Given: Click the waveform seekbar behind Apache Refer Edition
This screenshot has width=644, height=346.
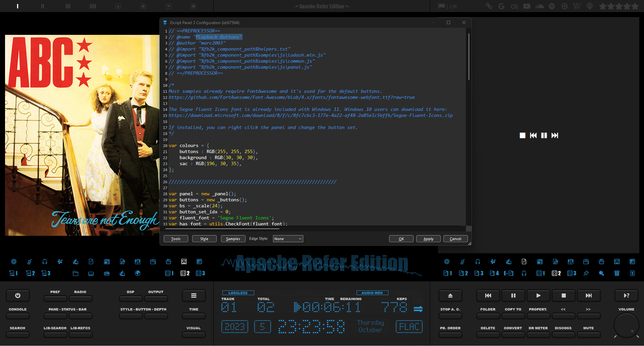Looking at the screenshot, I should tap(322, 267).
